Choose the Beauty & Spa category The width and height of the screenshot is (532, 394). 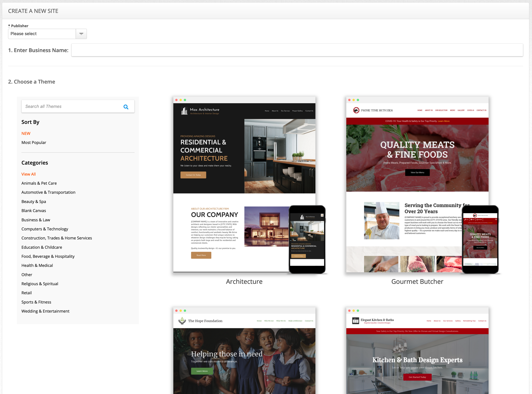pos(34,201)
